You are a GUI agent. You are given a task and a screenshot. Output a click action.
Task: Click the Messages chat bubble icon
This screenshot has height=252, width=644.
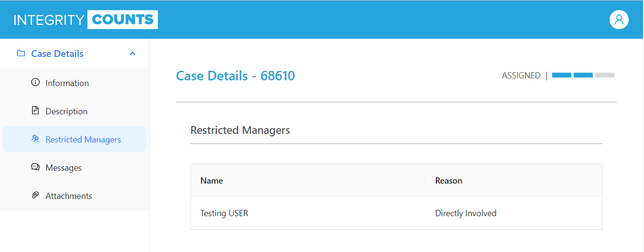(x=35, y=167)
